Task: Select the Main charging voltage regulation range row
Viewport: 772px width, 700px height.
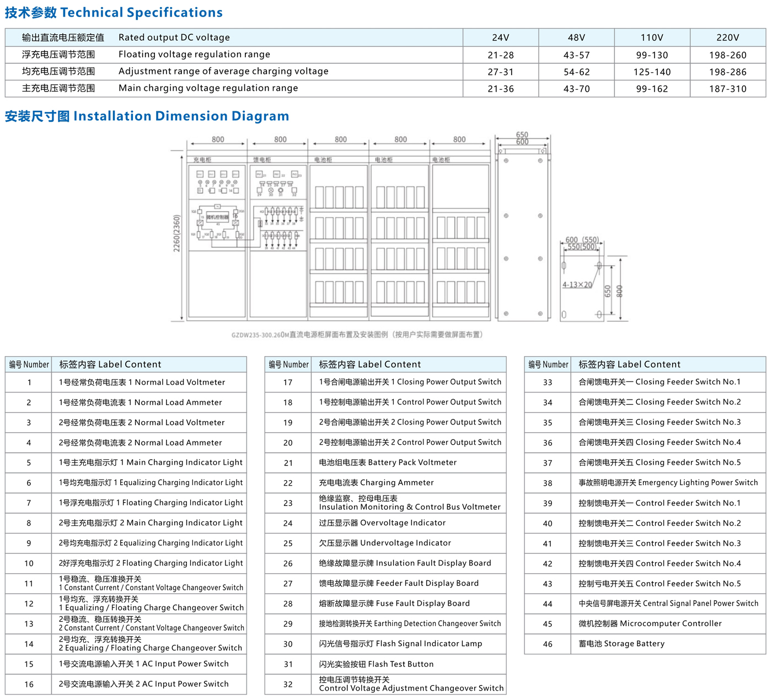Action: coord(385,89)
